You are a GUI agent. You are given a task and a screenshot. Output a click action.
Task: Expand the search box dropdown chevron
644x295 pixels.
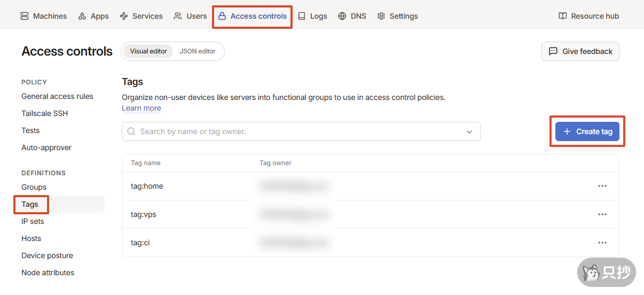click(x=469, y=131)
